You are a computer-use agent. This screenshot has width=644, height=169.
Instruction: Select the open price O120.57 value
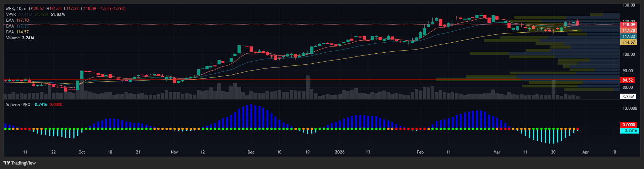pos(37,9)
